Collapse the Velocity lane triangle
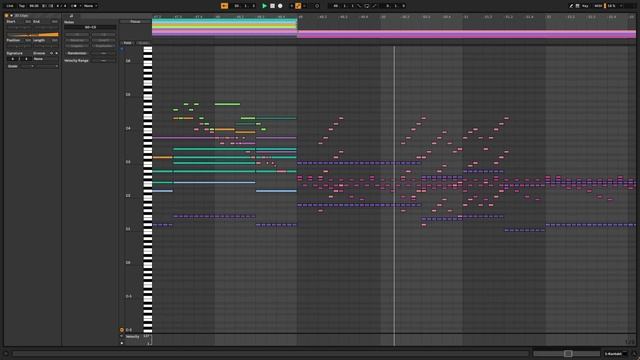Image resolution: width=640 pixels, height=360 pixels. coord(122,336)
